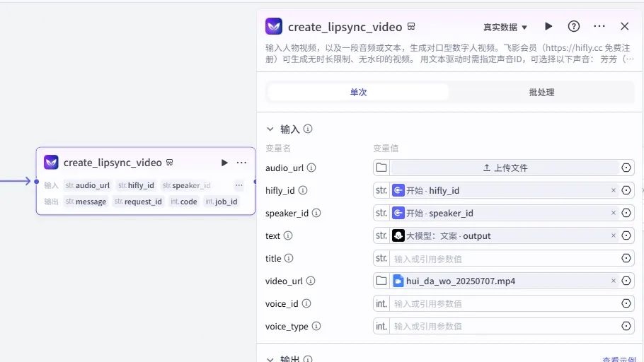The width and height of the screenshot is (644, 362).
Task: Click the node's left input connection port
Action: (37, 182)
